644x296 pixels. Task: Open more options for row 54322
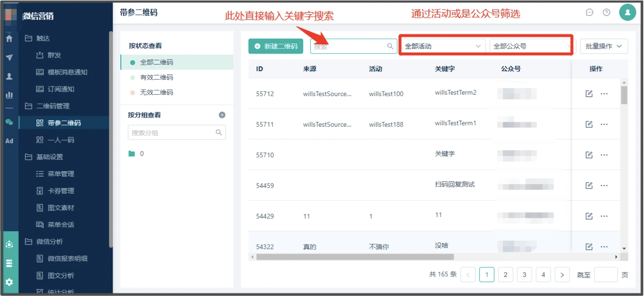click(604, 247)
